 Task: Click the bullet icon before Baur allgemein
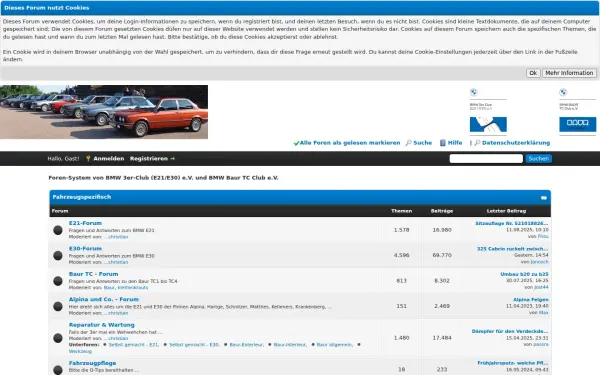point(313,345)
